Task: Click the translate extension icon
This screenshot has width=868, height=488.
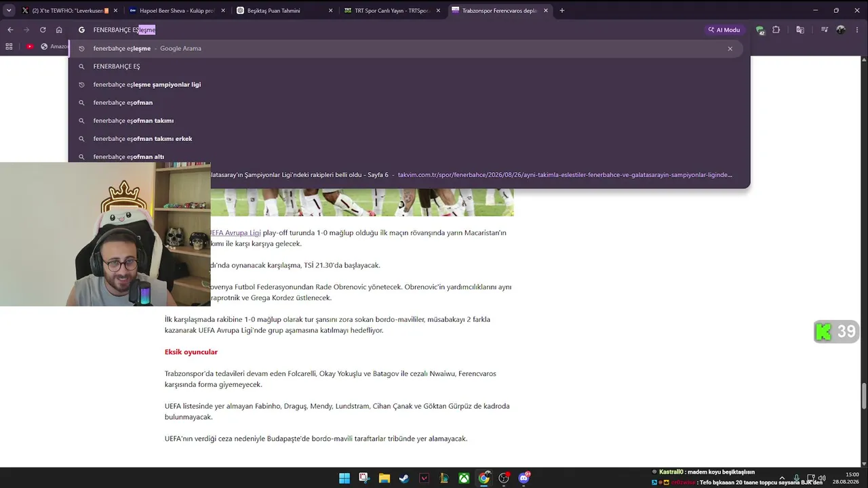Action: pos(800,30)
